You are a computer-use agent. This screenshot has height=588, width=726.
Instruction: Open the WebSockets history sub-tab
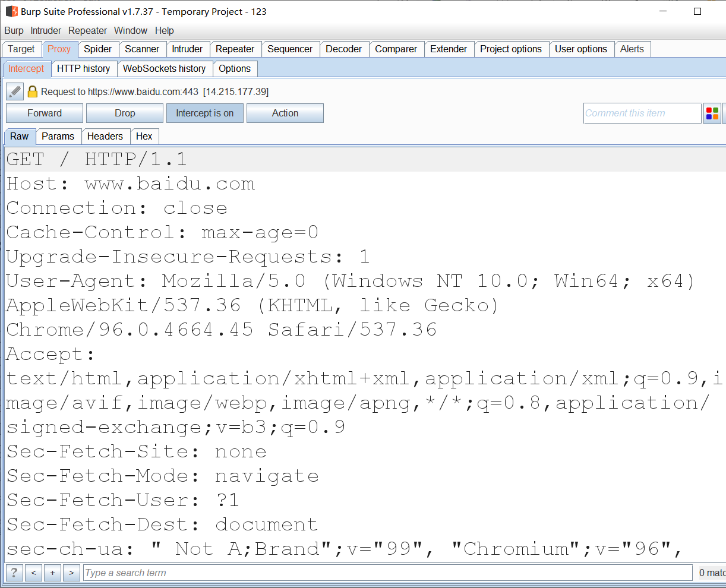pos(165,68)
